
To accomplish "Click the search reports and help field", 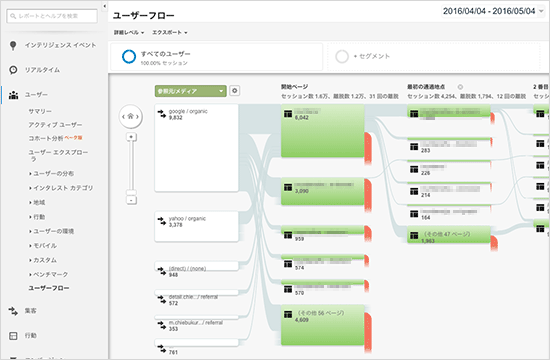I will [52, 16].
